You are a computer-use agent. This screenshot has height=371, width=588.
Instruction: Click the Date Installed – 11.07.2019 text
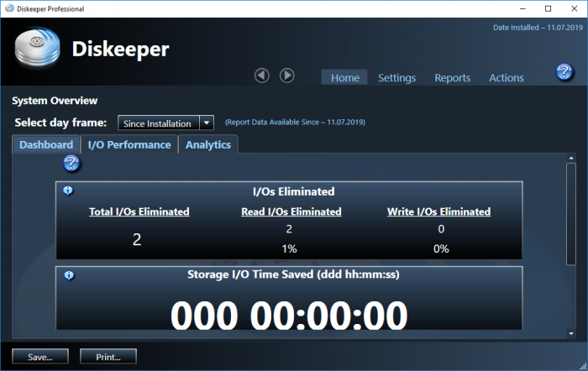coord(538,28)
